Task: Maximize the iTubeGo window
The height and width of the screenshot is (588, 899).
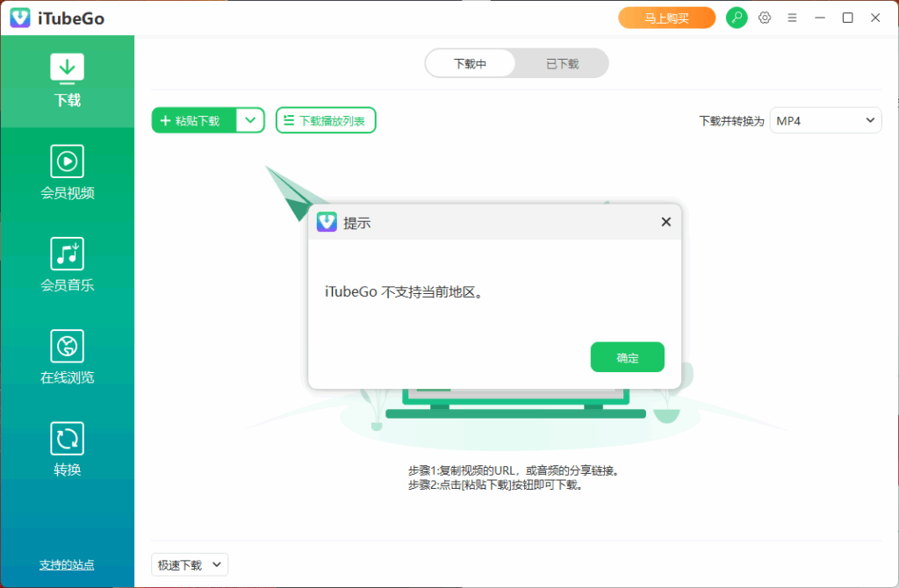Action: 847,18
